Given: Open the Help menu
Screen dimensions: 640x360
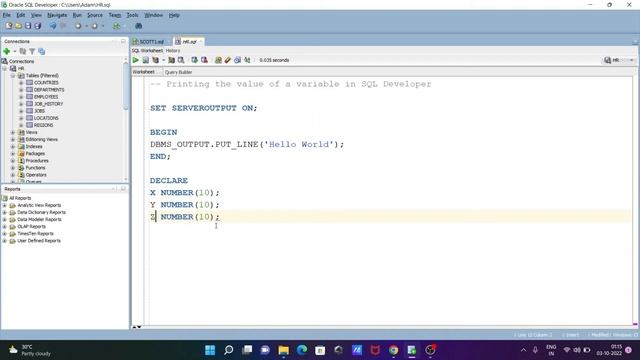Looking at the screenshot, I should pyautogui.click(x=174, y=15).
